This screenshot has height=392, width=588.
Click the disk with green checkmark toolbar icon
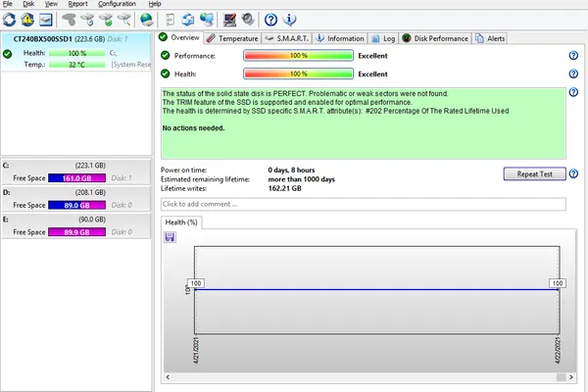click(x=106, y=20)
